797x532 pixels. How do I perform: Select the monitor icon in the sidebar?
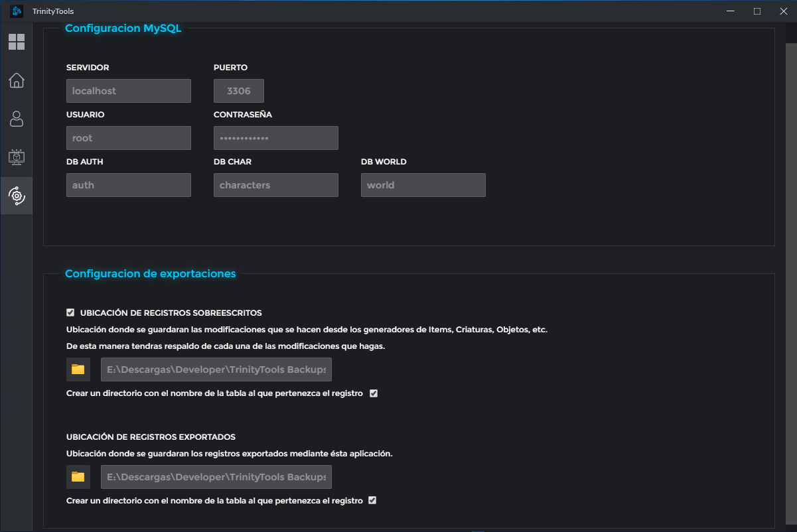click(17, 157)
